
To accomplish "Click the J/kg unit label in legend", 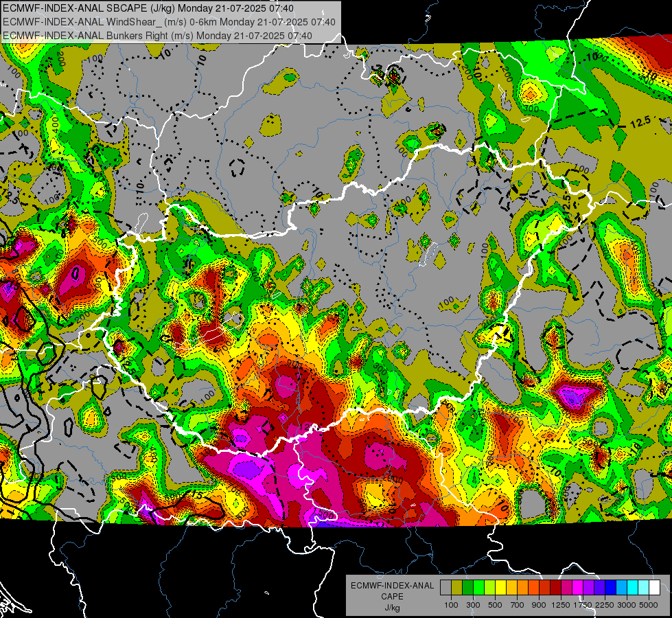I will coord(392,608).
